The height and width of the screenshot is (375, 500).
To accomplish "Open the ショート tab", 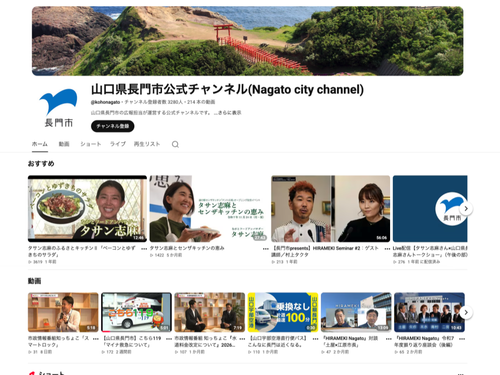I will [91, 144].
